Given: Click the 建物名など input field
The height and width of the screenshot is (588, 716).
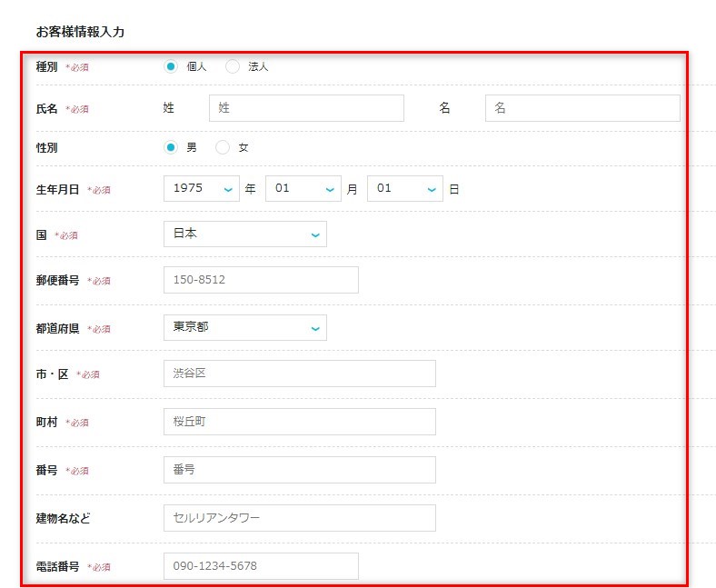Looking at the screenshot, I should (x=300, y=518).
